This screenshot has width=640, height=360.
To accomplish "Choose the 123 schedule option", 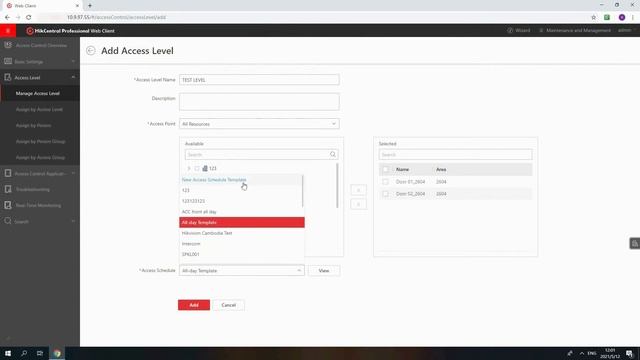I will pyautogui.click(x=241, y=190).
